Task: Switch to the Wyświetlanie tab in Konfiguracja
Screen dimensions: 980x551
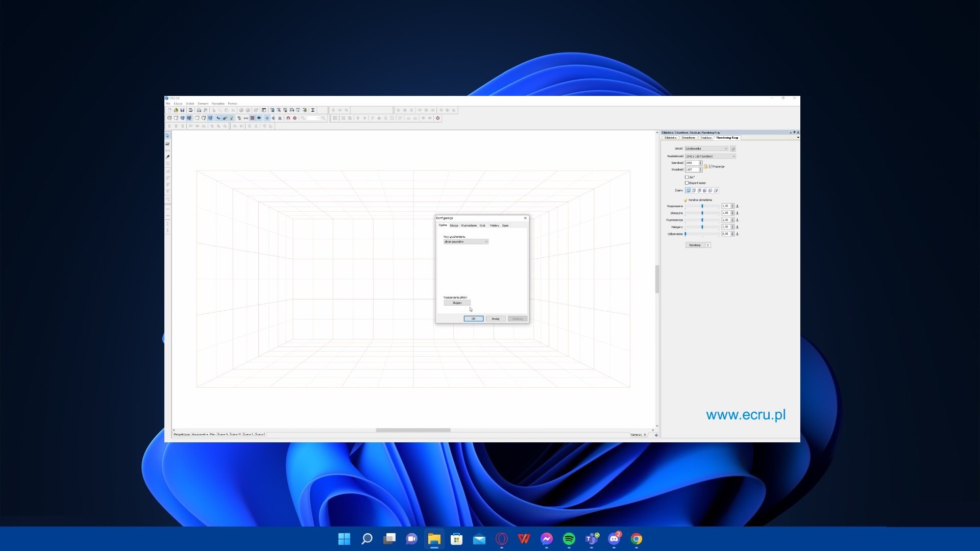Action: click(x=469, y=226)
